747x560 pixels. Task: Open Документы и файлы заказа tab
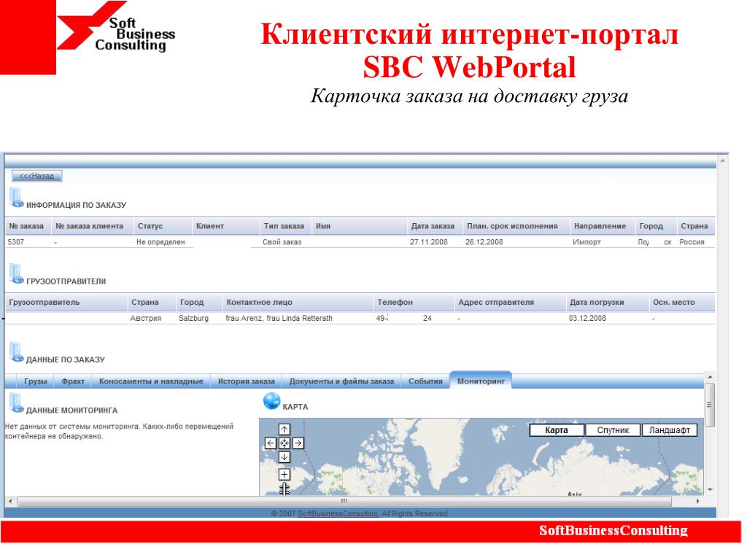(341, 381)
